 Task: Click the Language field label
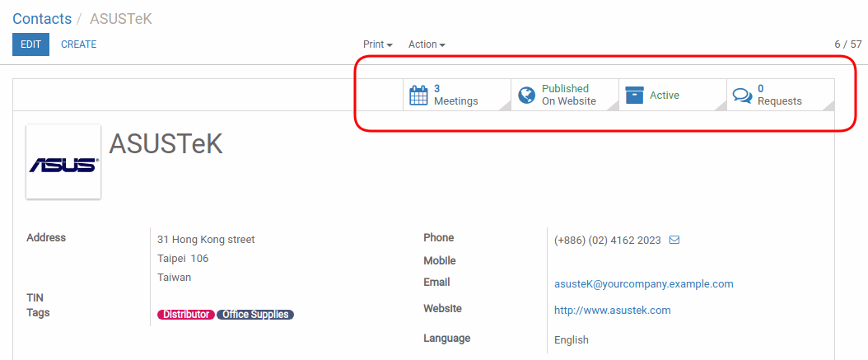pos(446,338)
